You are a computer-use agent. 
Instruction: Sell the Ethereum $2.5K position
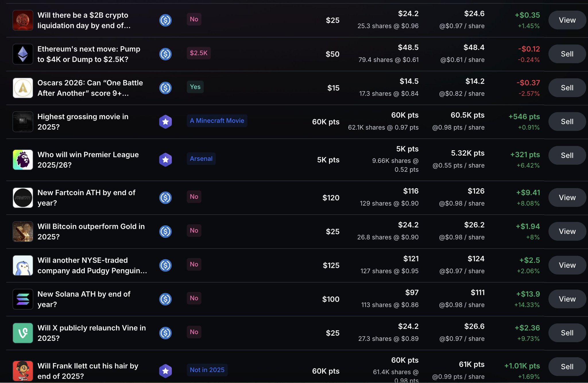[567, 54]
